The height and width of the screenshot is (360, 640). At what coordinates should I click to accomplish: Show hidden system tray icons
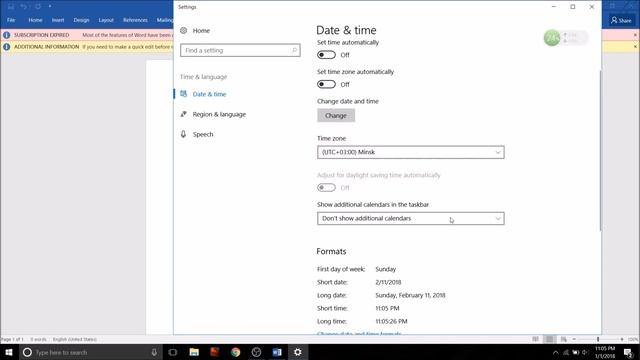click(x=556, y=353)
